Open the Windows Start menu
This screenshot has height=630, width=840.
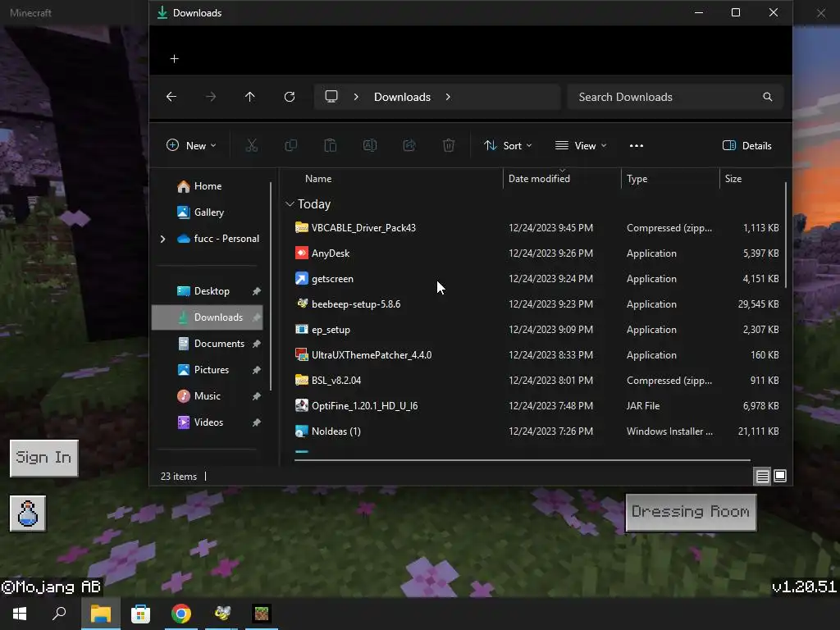[x=20, y=614]
